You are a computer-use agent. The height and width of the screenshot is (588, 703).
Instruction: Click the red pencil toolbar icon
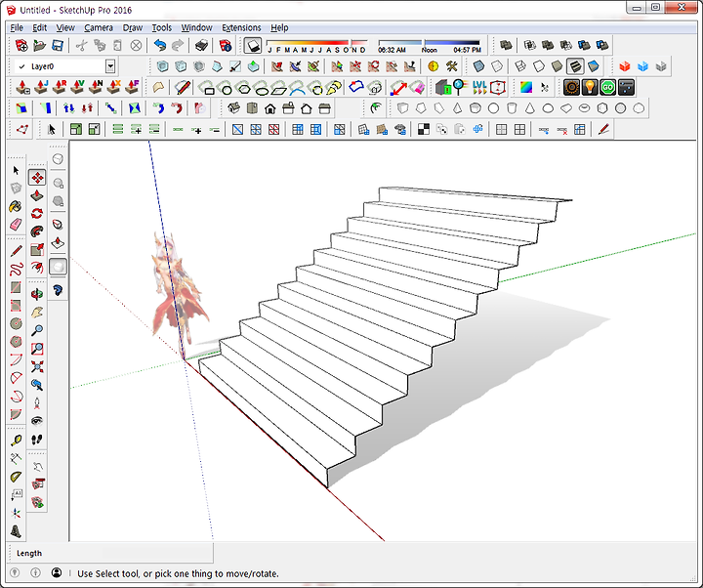click(x=603, y=130)
